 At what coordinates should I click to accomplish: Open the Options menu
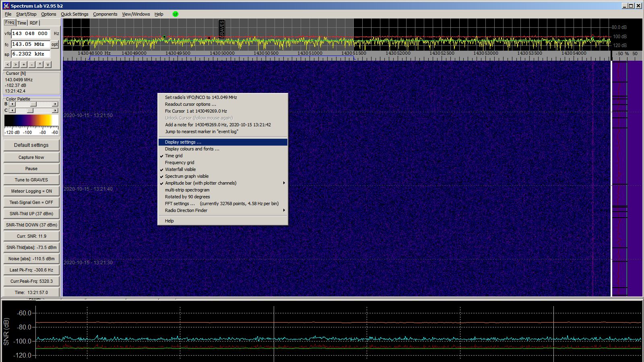tap(49, 14)
